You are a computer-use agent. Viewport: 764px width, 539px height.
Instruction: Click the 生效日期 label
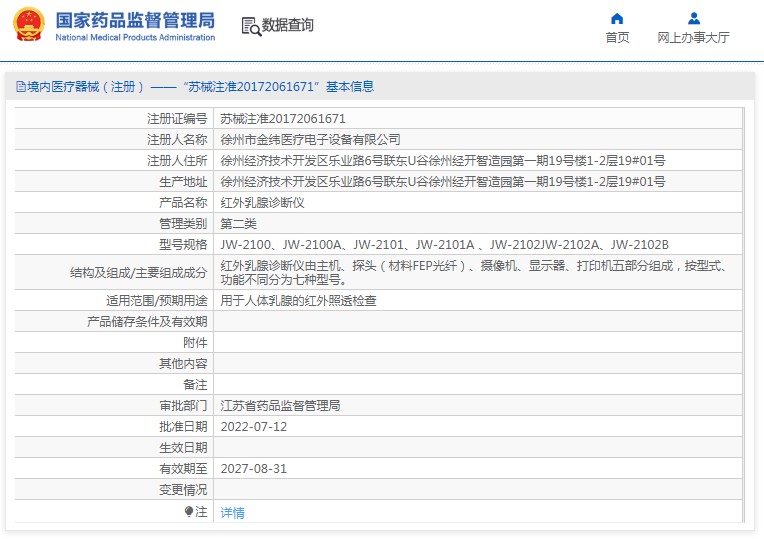click(183, 447)
